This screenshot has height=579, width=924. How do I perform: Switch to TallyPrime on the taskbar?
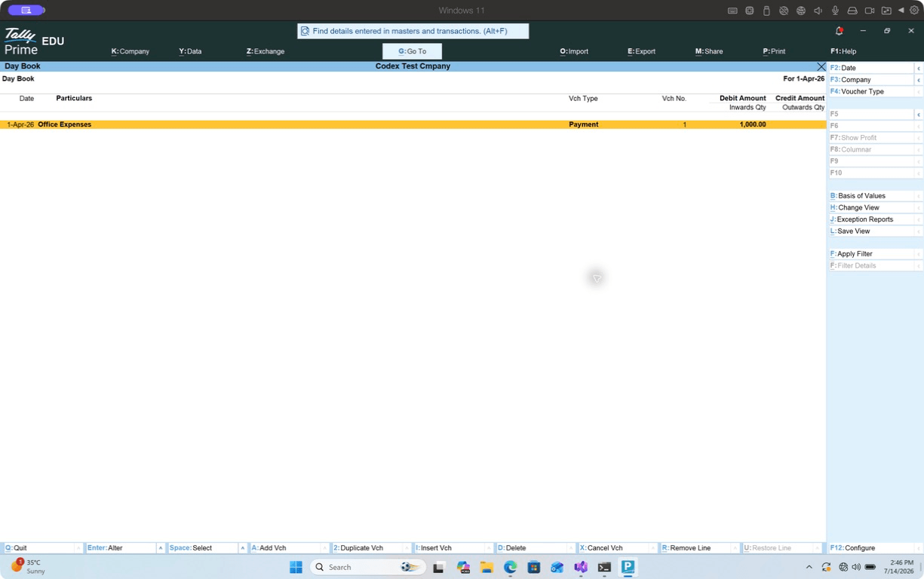(x=628, y=567)
